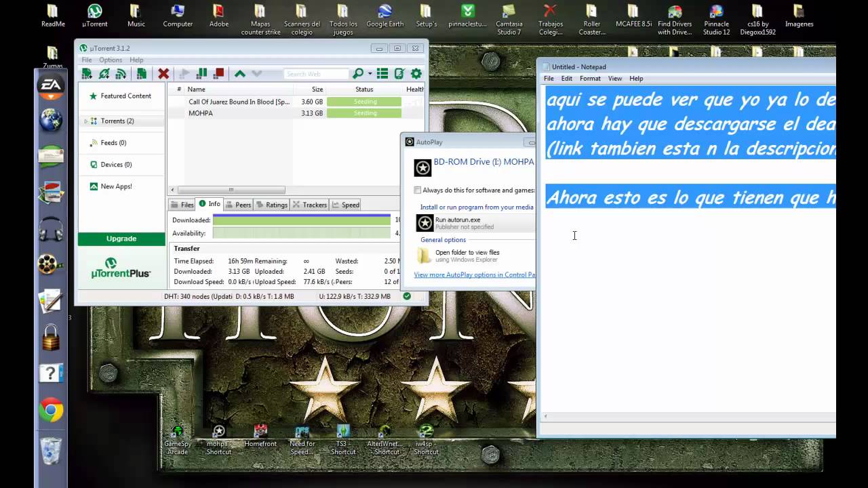
Task: Click the headphones icon in left dock
Action: (51, 229)
